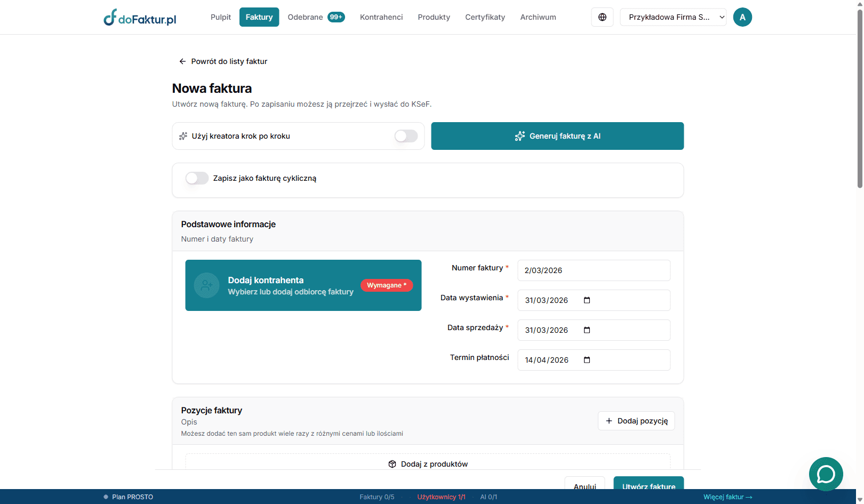Click the Numer faktury input field

tap(593, 270)
